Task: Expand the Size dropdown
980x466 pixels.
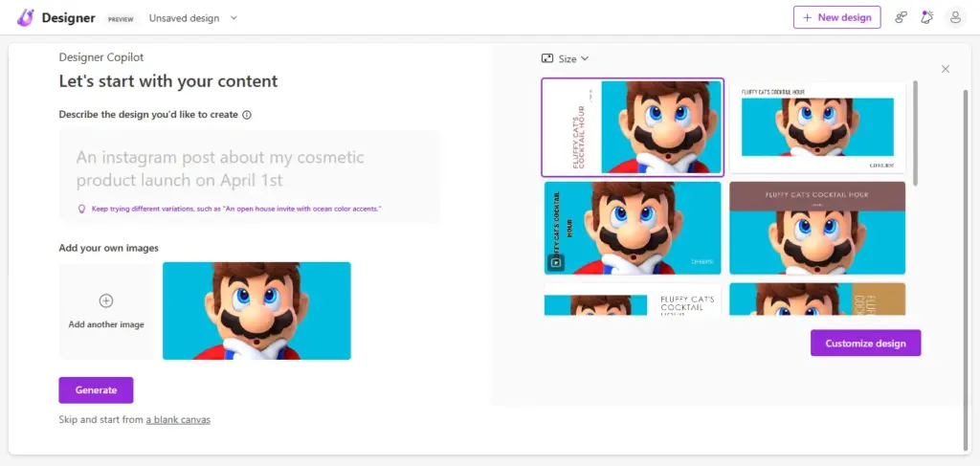Action: [x=565, y=58]
